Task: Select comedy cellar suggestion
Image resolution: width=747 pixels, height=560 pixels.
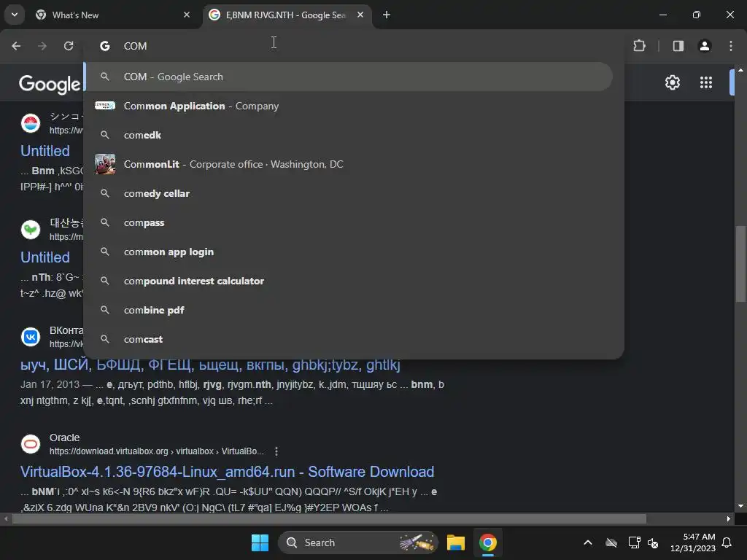Action: click(x=354, y=193)
